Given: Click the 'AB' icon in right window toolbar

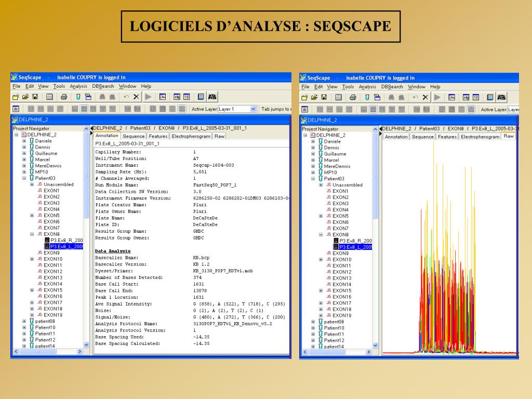Looking at the screenshot, I should pyautogui.click(x=501, y=98).
